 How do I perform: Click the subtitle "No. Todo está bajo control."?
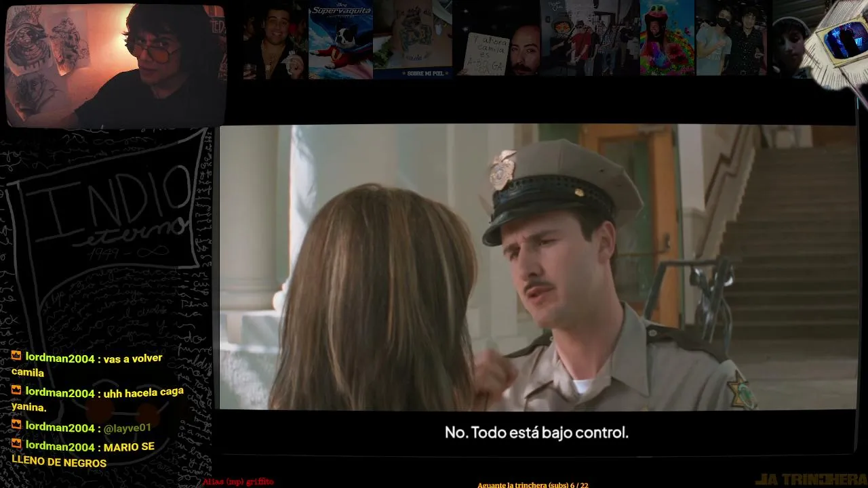(536, 432)
